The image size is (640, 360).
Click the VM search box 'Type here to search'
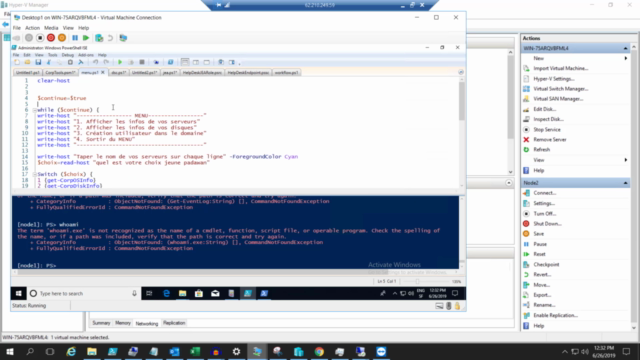coord(84,293)
